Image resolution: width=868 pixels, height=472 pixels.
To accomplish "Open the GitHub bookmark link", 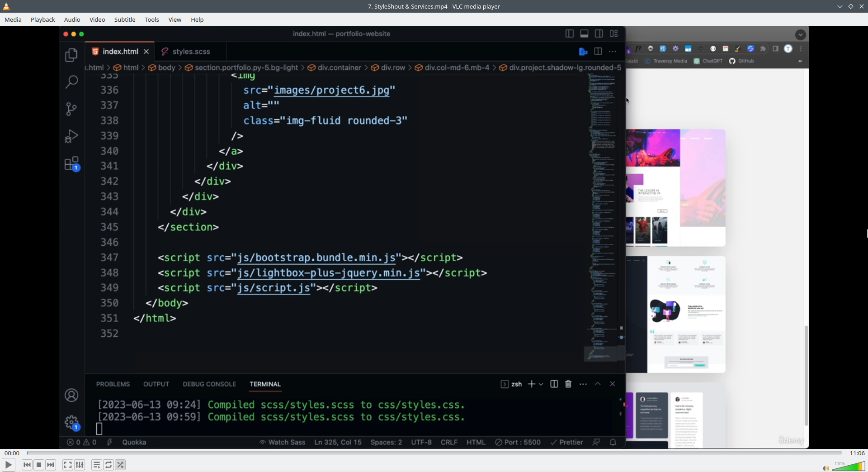I will point(743,61).
